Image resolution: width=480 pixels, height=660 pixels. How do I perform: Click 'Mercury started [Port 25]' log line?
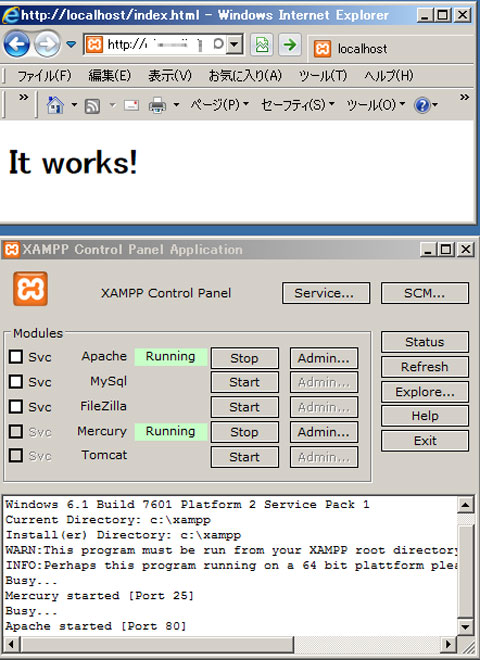pyautogui.click(x=99, y=596)
